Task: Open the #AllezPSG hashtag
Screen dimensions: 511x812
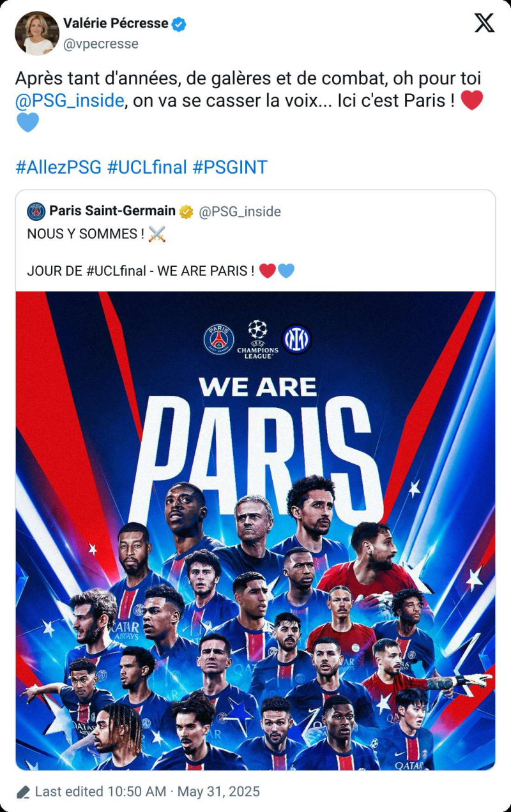Action: [x=58, y=167]
